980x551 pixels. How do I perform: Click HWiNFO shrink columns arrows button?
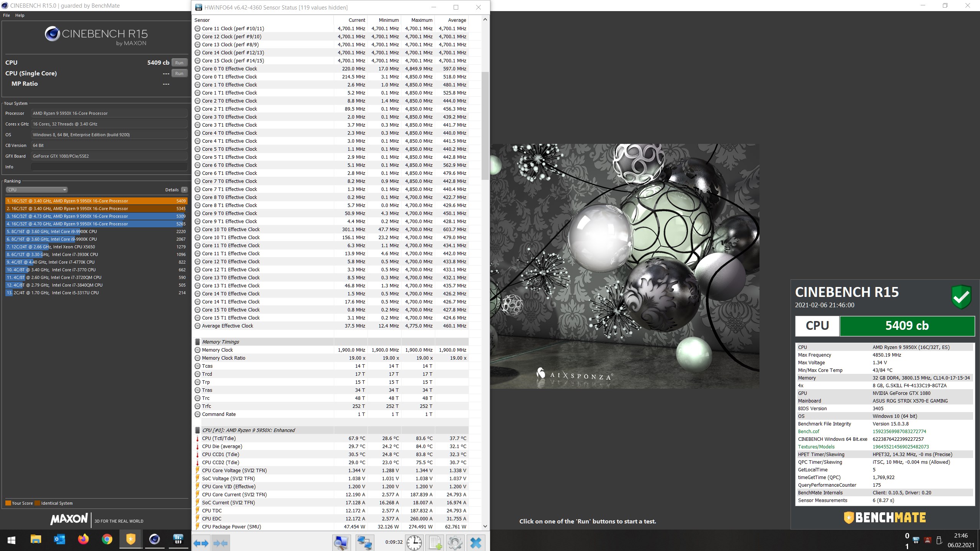[x=221, y=543]
